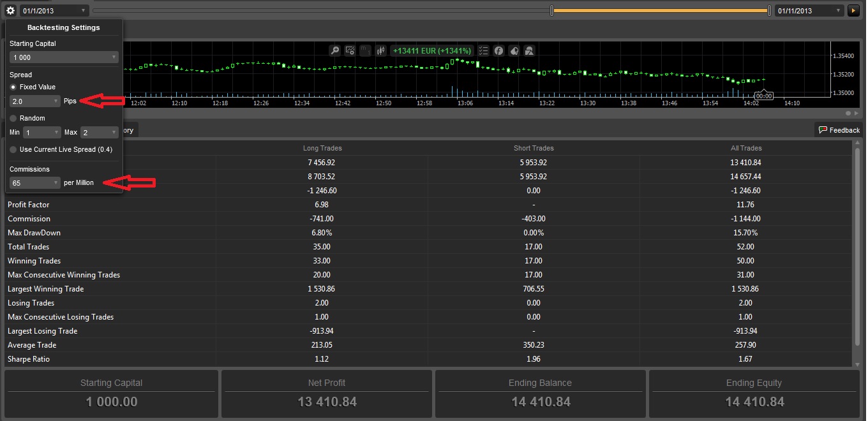Screen dimensions: 868x421
Task: Click the Feedback button
Action: coord(839,130)
